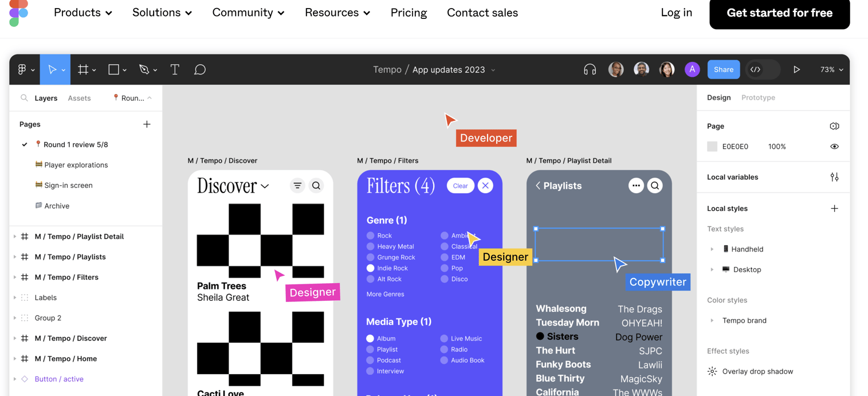Open the zoom level 73% dropdown

point(831,69)
